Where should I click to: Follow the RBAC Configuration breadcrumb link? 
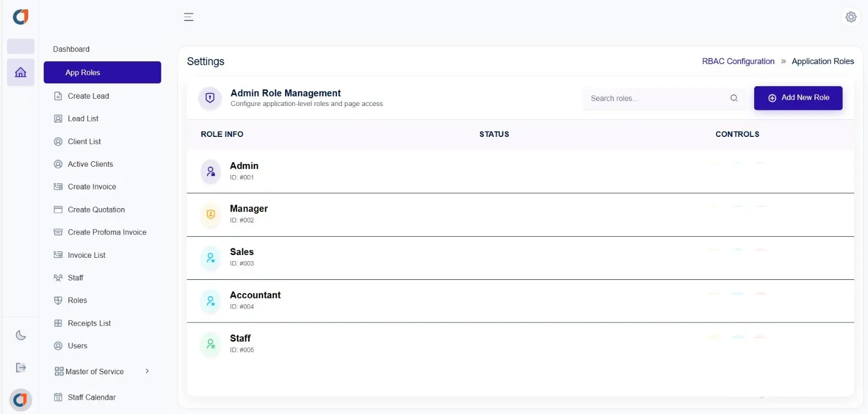pyautogui.click(x=738, y=61)
